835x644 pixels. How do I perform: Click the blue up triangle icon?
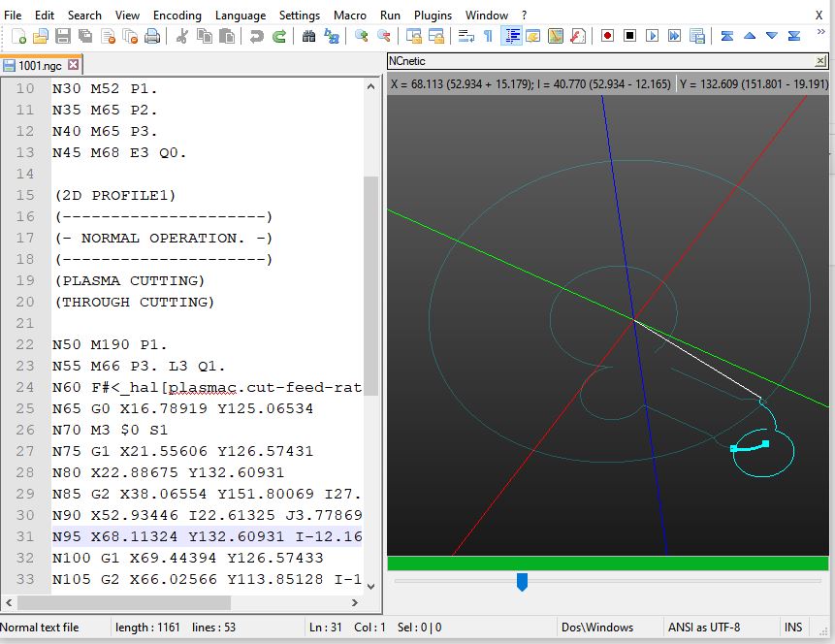(x=750, y=36)
